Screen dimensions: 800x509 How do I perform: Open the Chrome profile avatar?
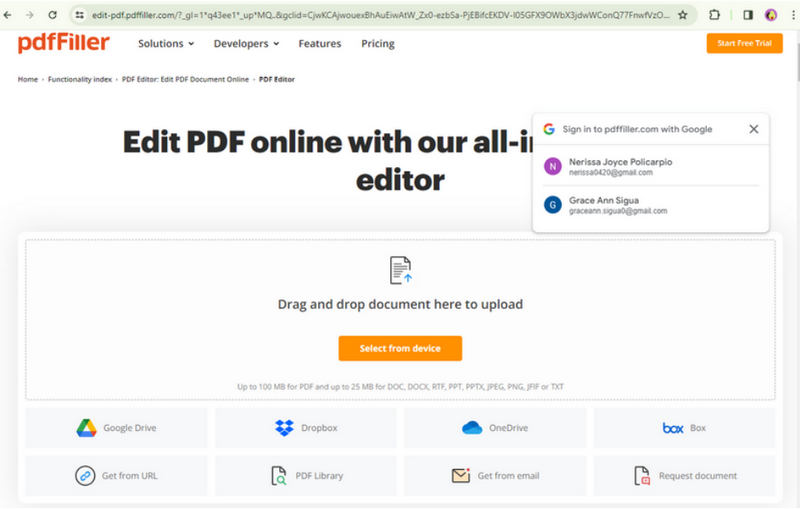[771, 15]
